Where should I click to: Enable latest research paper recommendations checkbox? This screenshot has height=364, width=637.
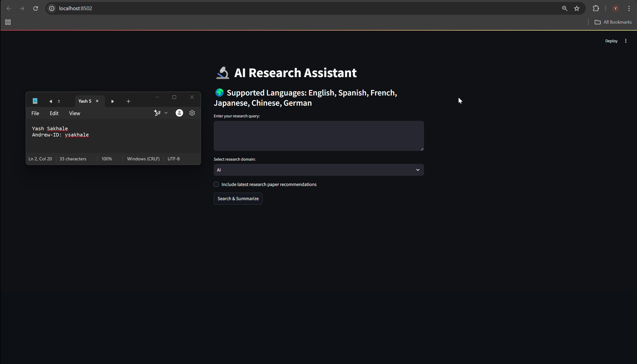[216, 184]
